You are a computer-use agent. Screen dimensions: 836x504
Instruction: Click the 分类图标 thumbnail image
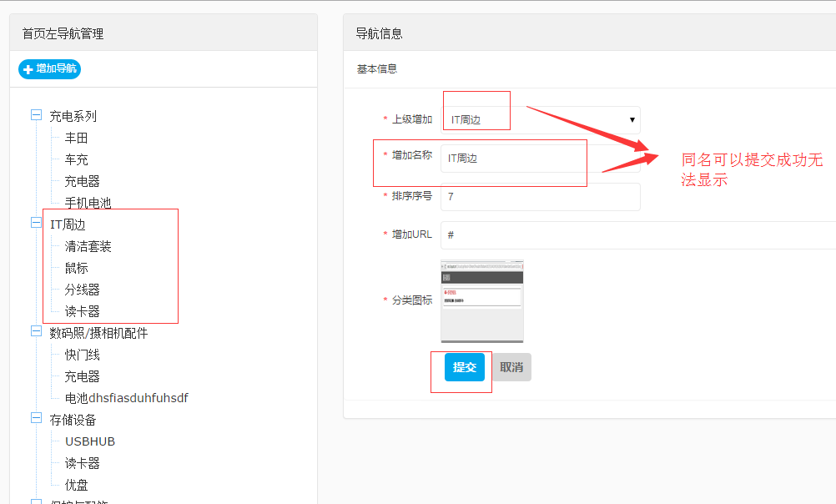[x=481, y=301]
